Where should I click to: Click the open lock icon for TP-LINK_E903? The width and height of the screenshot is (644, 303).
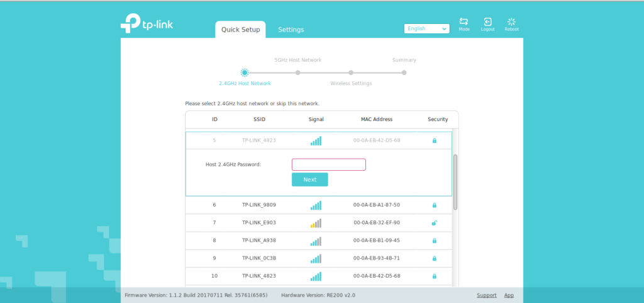pyautogui.click(x=434, y=223)
